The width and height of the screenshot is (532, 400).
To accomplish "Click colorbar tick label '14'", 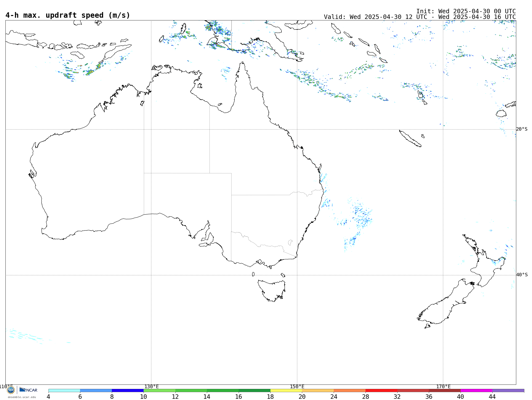I will (x=207, y=397).
